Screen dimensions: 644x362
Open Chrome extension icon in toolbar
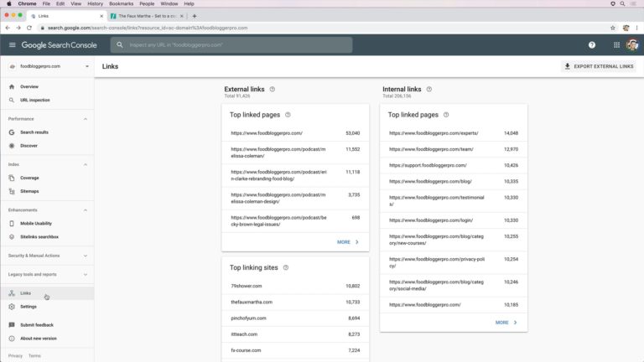[x=626, y=28]
